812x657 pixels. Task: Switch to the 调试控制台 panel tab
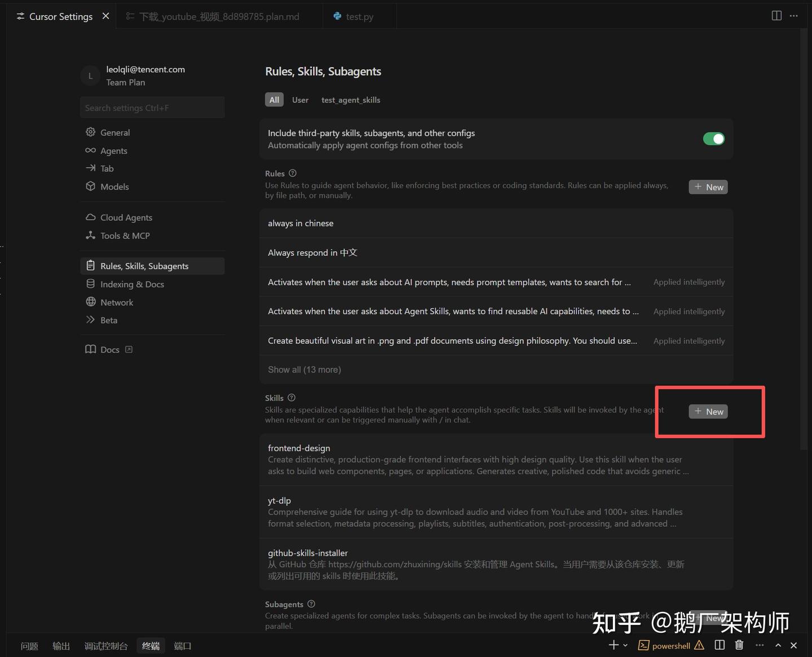106,646
